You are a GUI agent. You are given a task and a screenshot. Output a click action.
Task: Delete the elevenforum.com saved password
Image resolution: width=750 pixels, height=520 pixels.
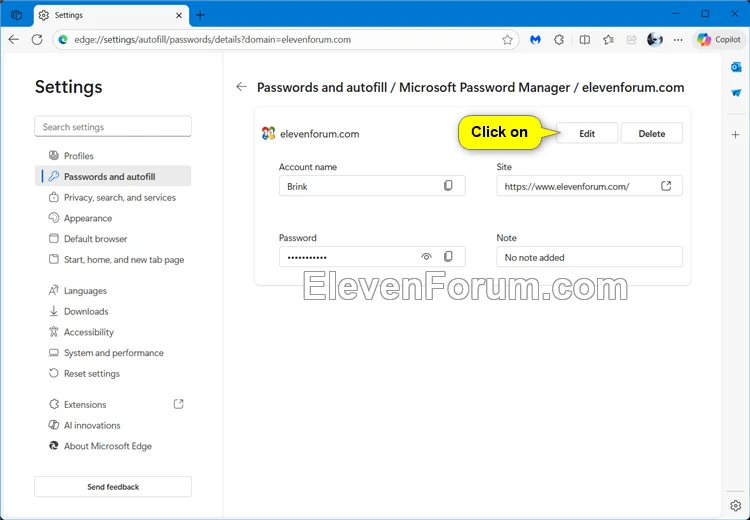pos(651,133)
